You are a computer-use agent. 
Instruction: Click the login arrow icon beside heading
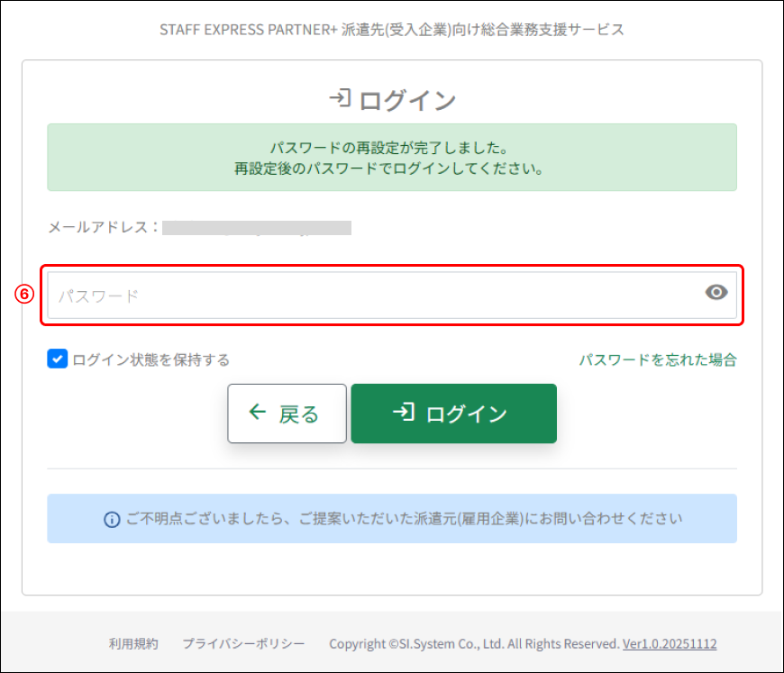[x=340, y=98]
